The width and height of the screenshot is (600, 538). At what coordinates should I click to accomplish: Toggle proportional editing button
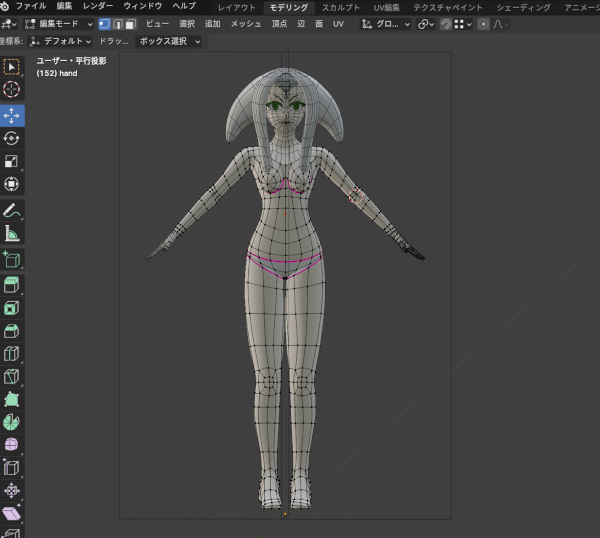(483, 24)
